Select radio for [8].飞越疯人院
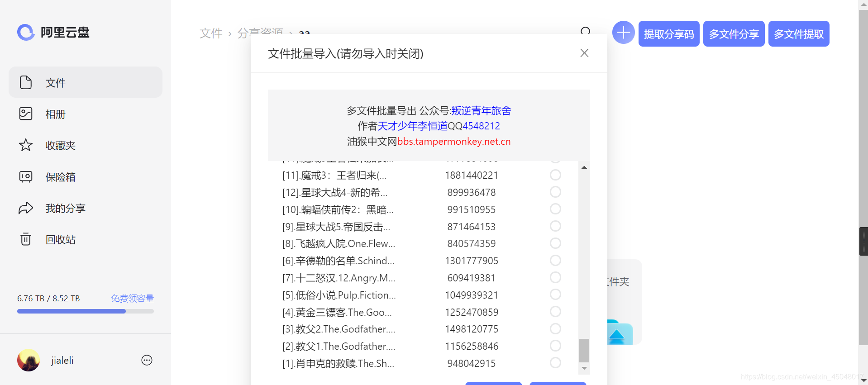The image size is (868, 385). pyautogui.click(x=555, y=243)
